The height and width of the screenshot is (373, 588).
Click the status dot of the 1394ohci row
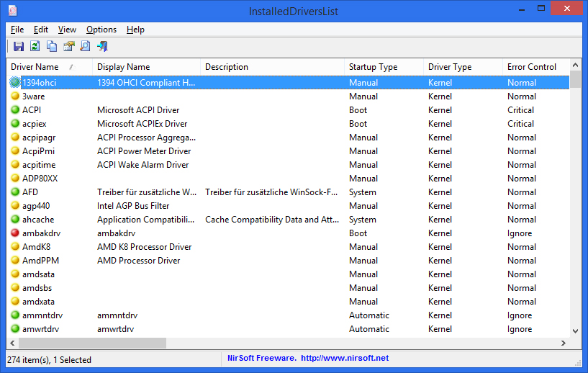tap(15, 82)
